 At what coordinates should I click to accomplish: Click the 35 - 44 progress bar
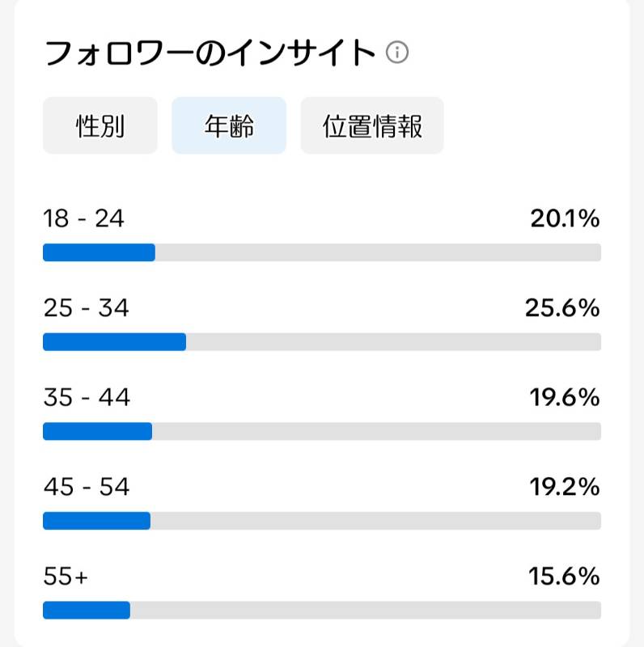pyautogui.click(x=322, y=431)
